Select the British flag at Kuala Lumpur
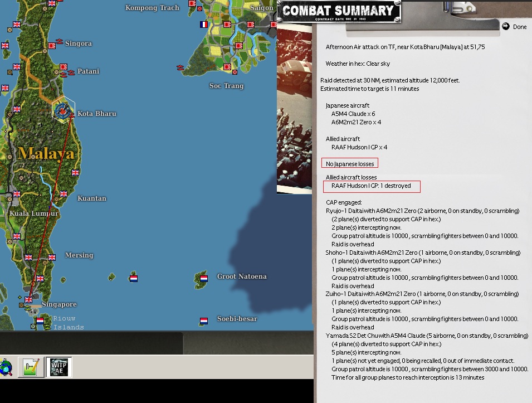Image resolution: width=532 pixels, height=403 pixels. coord(17,194)
